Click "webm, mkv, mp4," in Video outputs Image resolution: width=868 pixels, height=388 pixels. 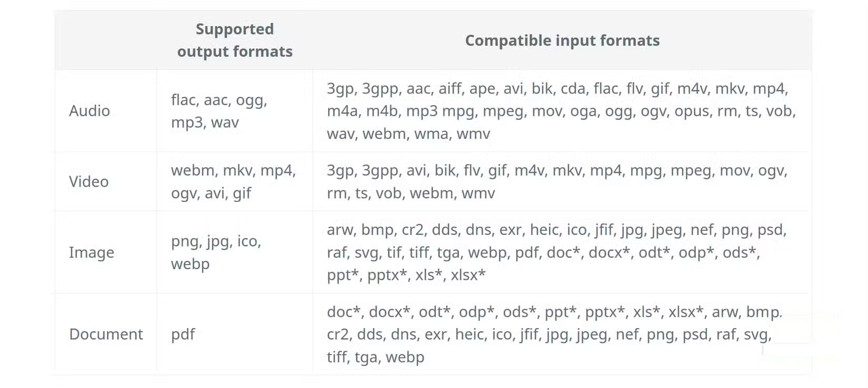(x=233, y=170)
